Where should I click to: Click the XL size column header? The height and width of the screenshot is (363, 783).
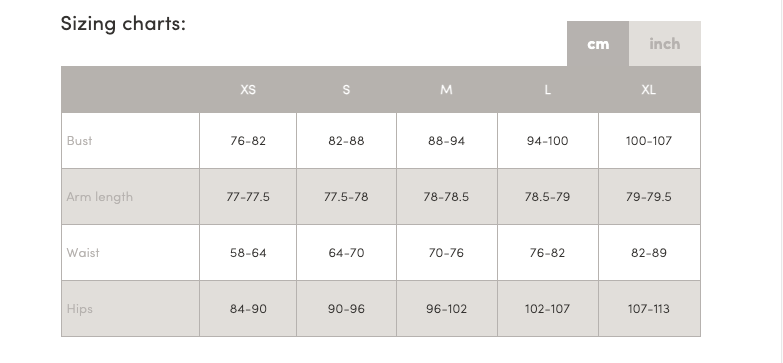649,89
